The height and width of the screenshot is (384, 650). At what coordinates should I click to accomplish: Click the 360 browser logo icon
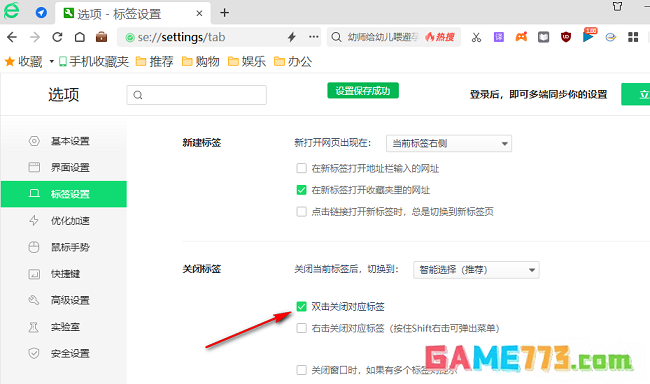[11, 11]
